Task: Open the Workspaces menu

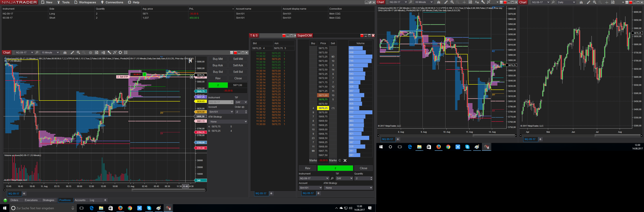Action: [85, 2]
